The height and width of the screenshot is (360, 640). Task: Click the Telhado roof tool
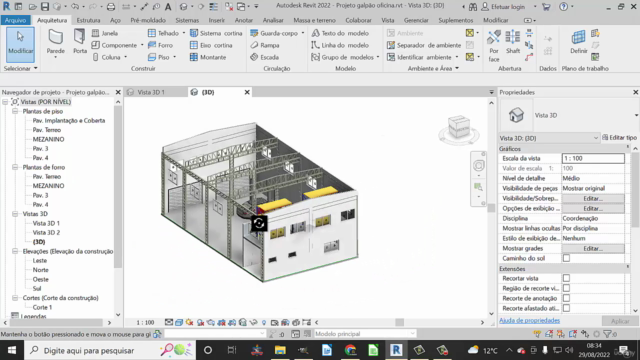(x=164, y=33)
